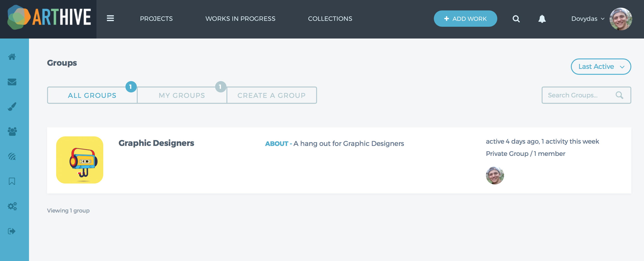Click the logout icon in sidebar
This screenshot has width=644, height=261.
(x=12, y=231)
